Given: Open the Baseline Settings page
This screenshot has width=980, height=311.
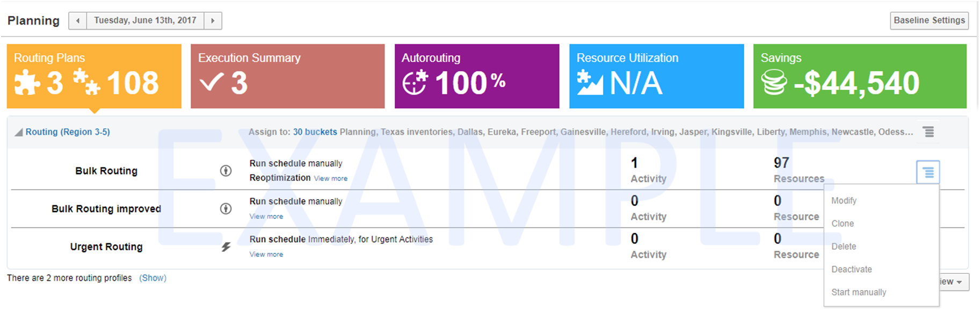Looking at the screenshot, I should click(929, 20).
